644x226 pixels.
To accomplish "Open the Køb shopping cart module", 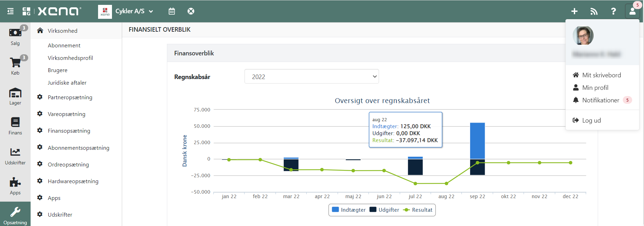I will pos(15,66).
